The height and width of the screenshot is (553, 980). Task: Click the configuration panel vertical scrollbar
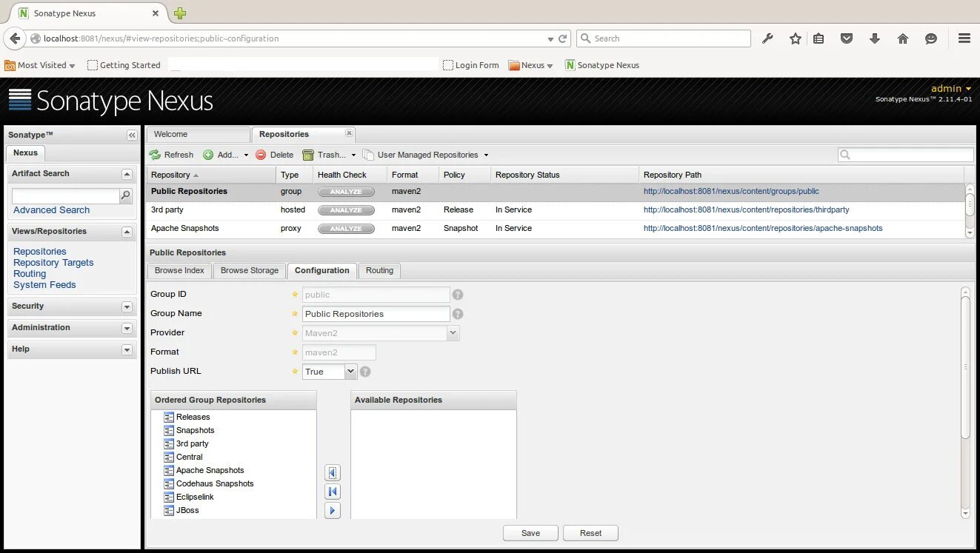click(x=965, y=366)
